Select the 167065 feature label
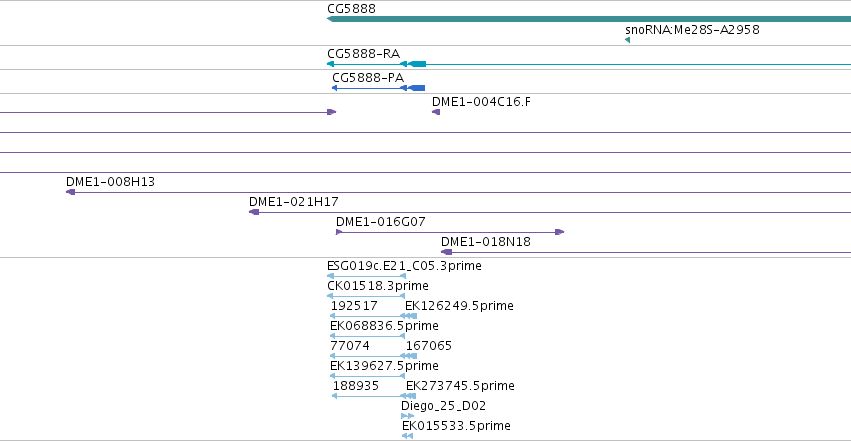This screenshot has height=441, width=851. (x=429, y=346)
